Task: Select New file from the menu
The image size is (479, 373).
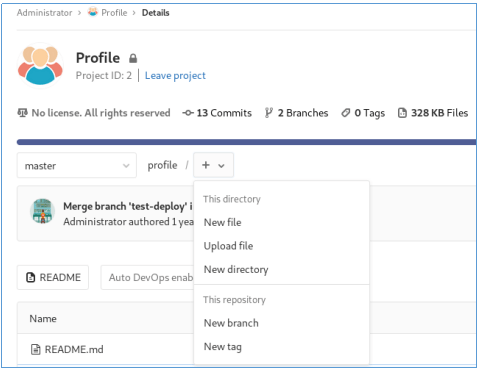Action: [223, 222]
